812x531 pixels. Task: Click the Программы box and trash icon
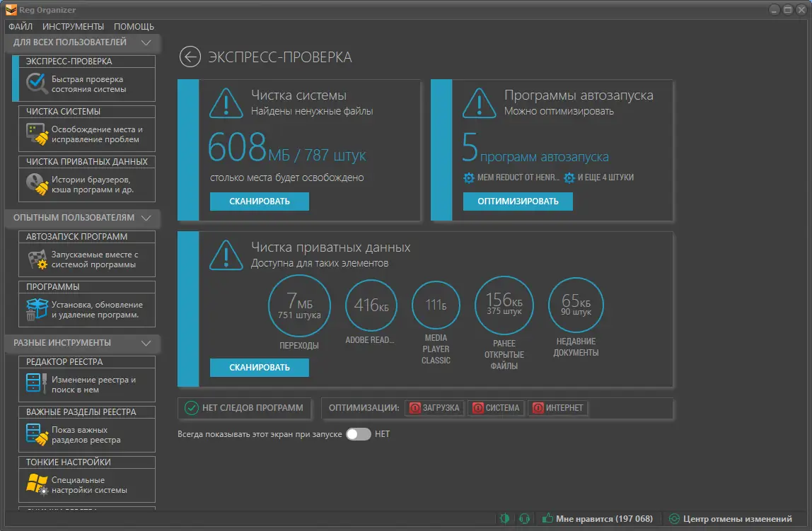[x=36, y=309]
